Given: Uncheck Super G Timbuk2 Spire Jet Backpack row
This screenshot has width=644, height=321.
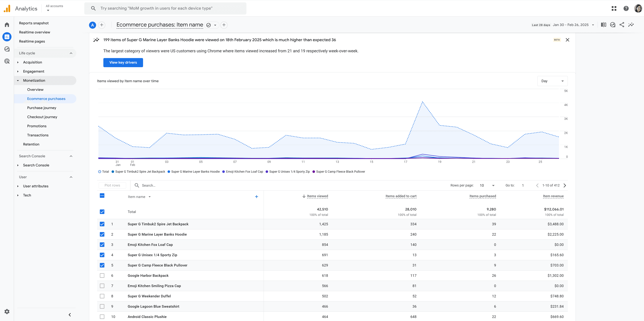Looking at the screenshot, I should click(x=102, y=224).
